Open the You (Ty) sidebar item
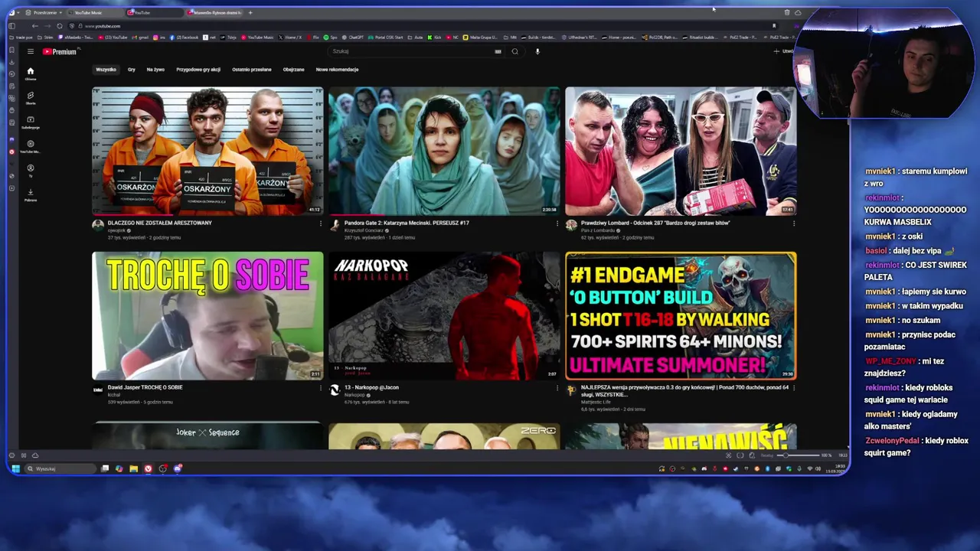Screen dimensions: 980x551 (31, 171)
